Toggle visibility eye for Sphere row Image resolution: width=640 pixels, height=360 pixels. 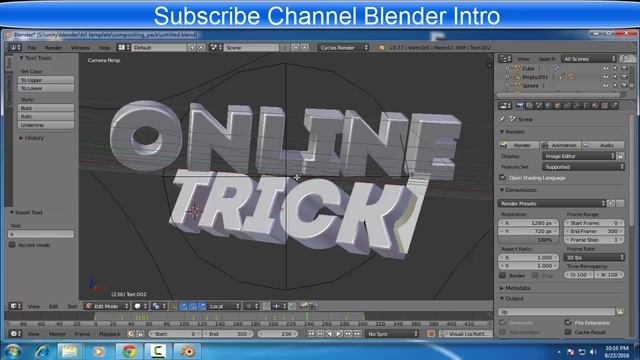pyautogui.click(x=606, y=85)
